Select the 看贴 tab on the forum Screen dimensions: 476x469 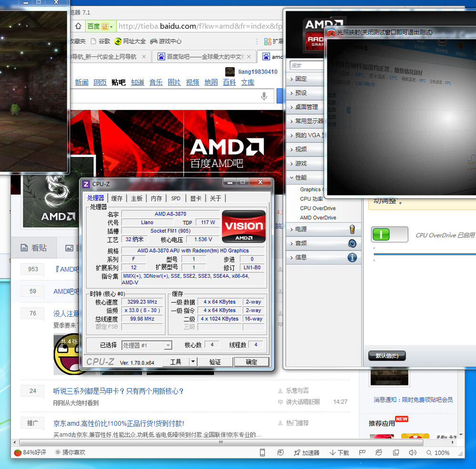(34, 248)
